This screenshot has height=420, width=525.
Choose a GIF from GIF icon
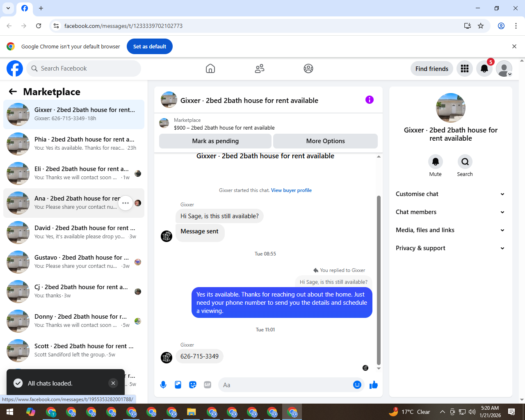[208, 385]
